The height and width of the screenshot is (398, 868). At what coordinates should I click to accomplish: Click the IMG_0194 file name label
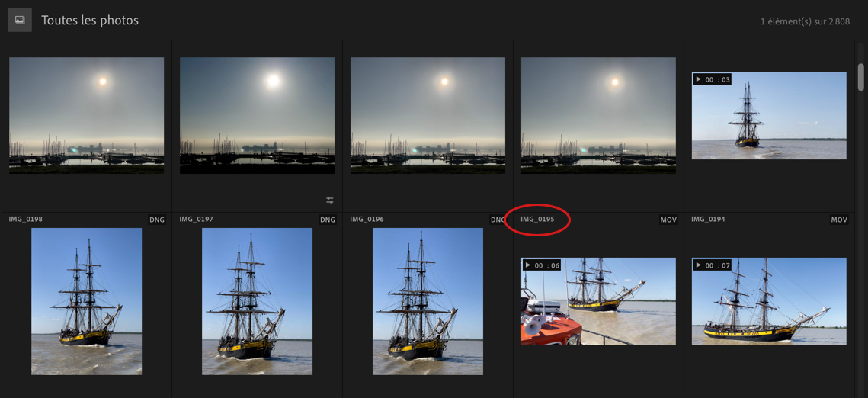708,219
